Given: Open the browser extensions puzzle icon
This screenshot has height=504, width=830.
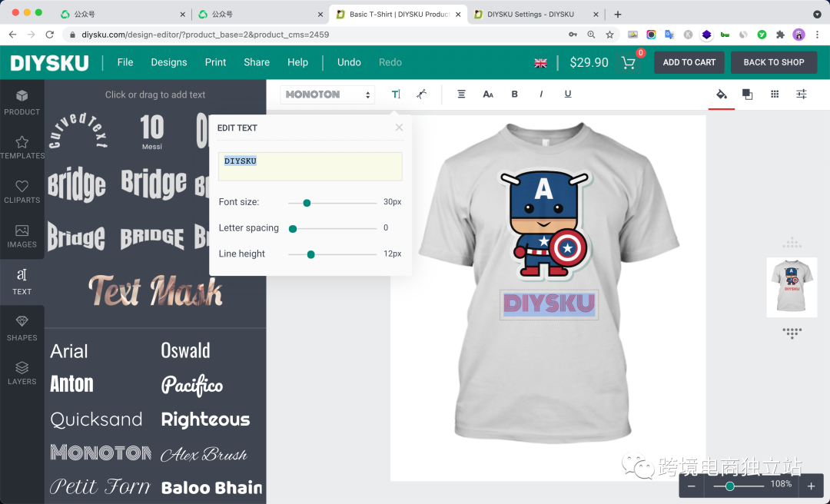Looking at the screenshot, I should pyautogui.click(x=780, y=35).
